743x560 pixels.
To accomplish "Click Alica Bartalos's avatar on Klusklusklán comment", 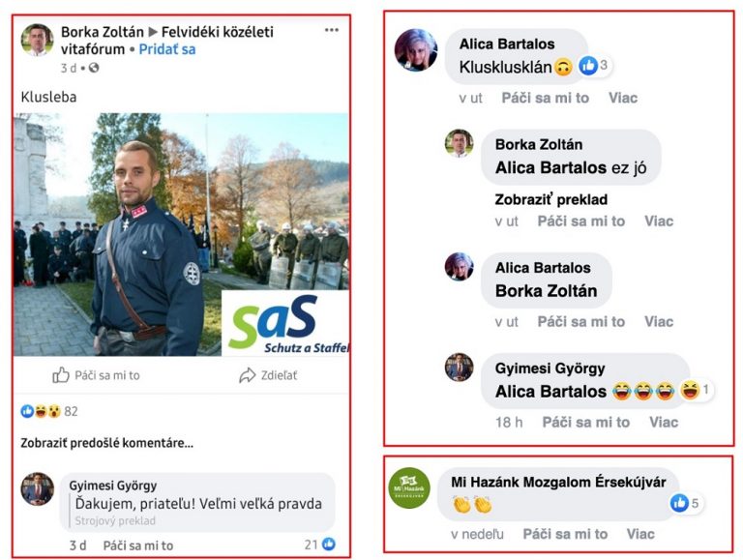I will pyautogui.click(x=416, y=50).
